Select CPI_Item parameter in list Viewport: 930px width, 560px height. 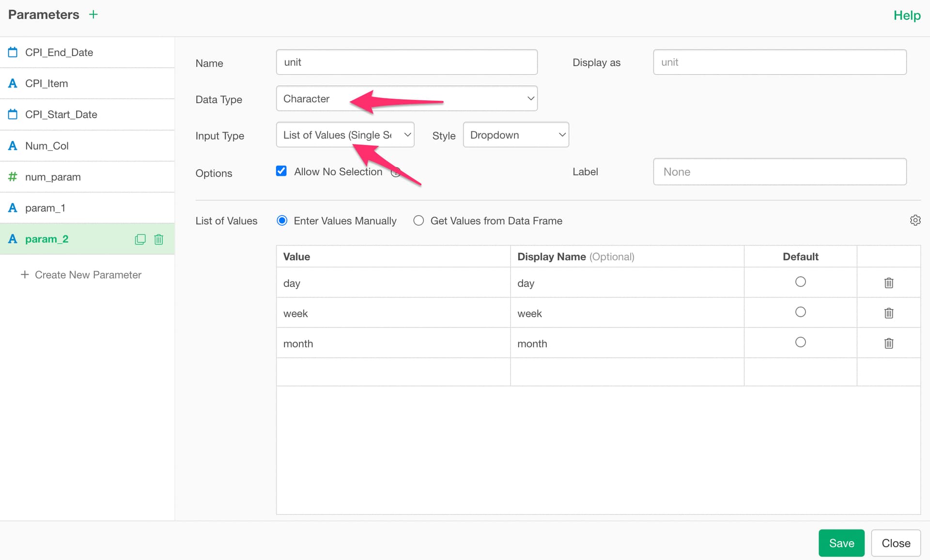click(x=87, y=83)
